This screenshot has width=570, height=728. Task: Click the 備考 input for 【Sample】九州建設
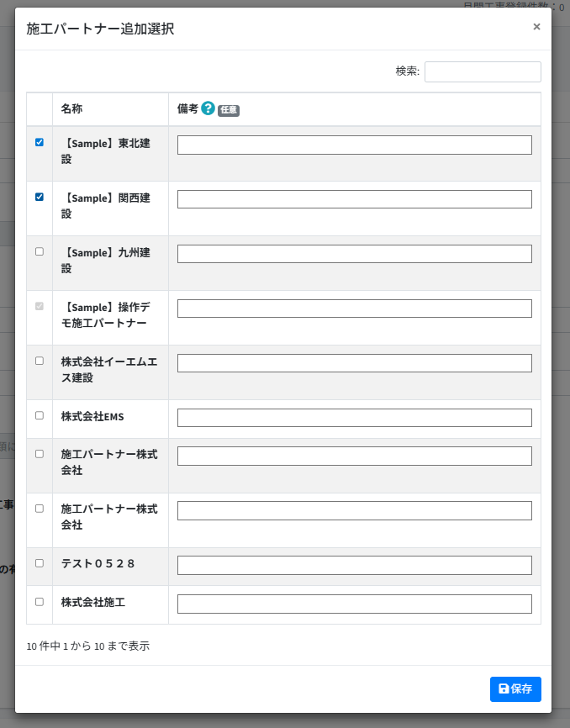(354, 254)
